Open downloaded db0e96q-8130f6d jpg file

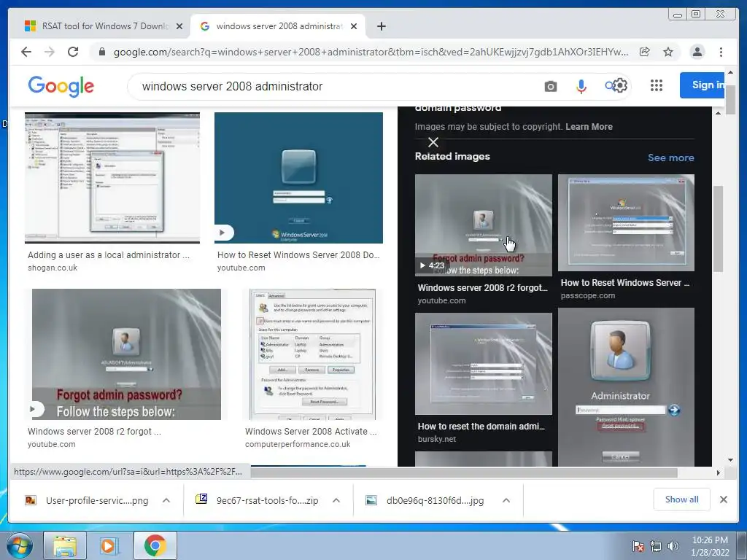[425, 500]
